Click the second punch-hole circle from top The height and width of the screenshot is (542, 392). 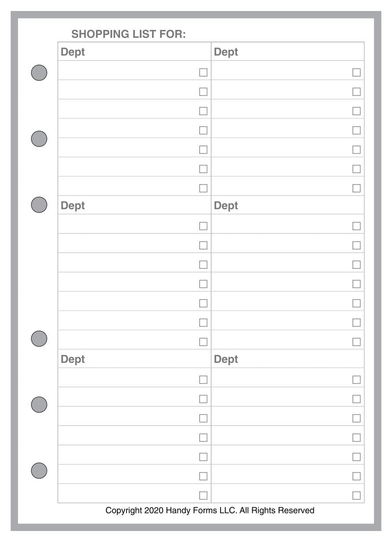pyautogui.click(x=39, y=139)
